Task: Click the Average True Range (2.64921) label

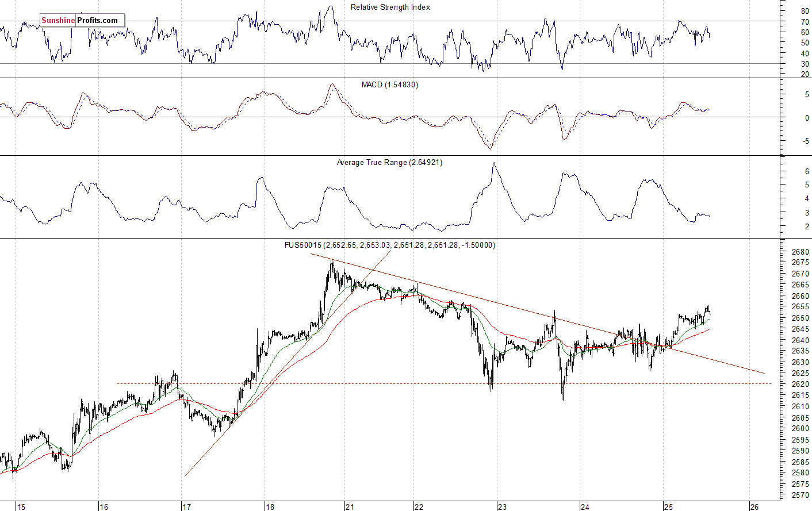Action: [x=390, y=163]
